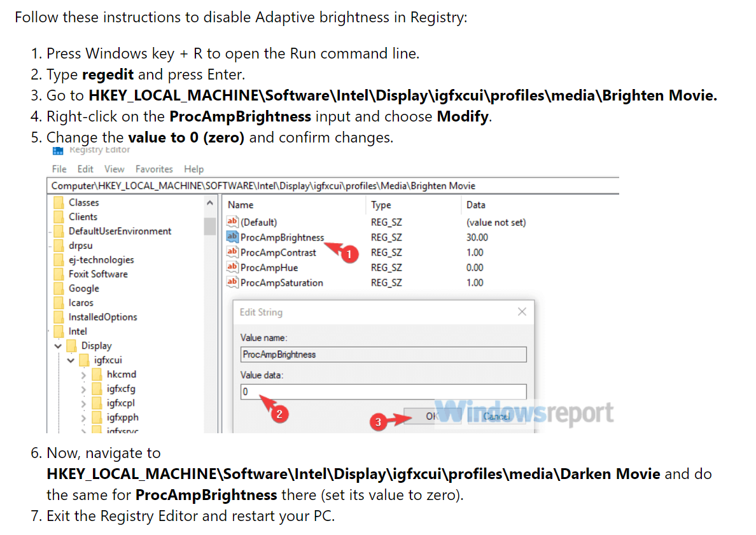Click the Value data input field
756x535 pixels.
pos(383,391)
